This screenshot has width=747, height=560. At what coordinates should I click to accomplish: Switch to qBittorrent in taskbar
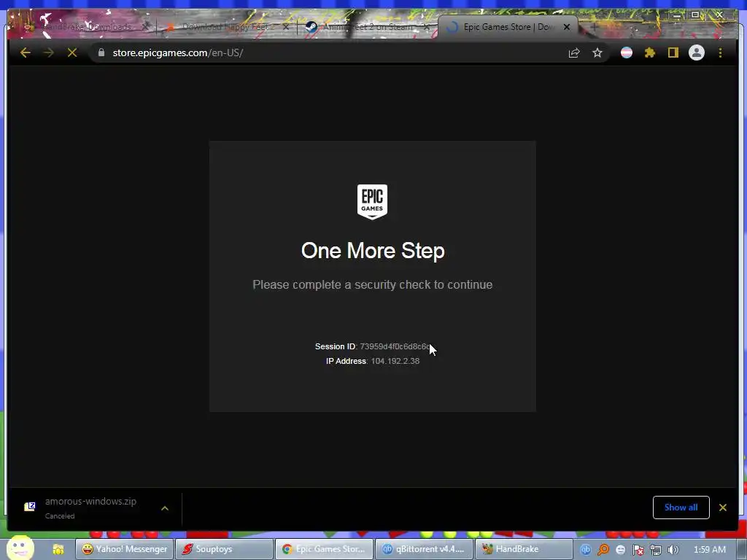[425, 549]
